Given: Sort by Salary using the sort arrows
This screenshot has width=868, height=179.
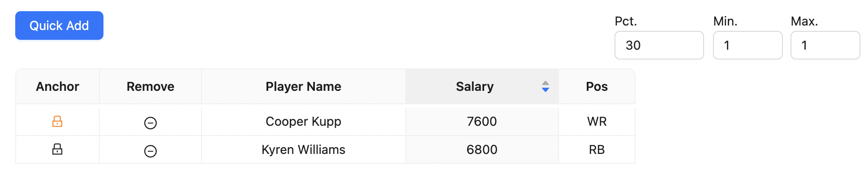Looking at the screenshot, I should pyautogui.click(x=545, y=86).
